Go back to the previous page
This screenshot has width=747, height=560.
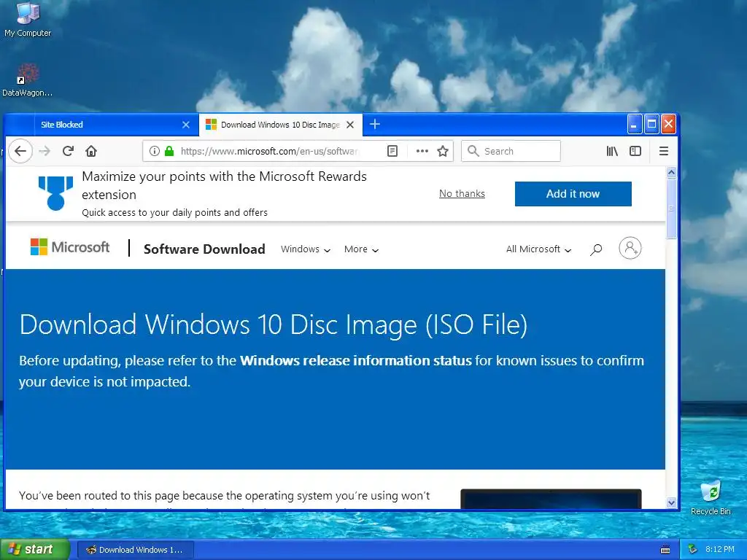[x=20, y=152]
